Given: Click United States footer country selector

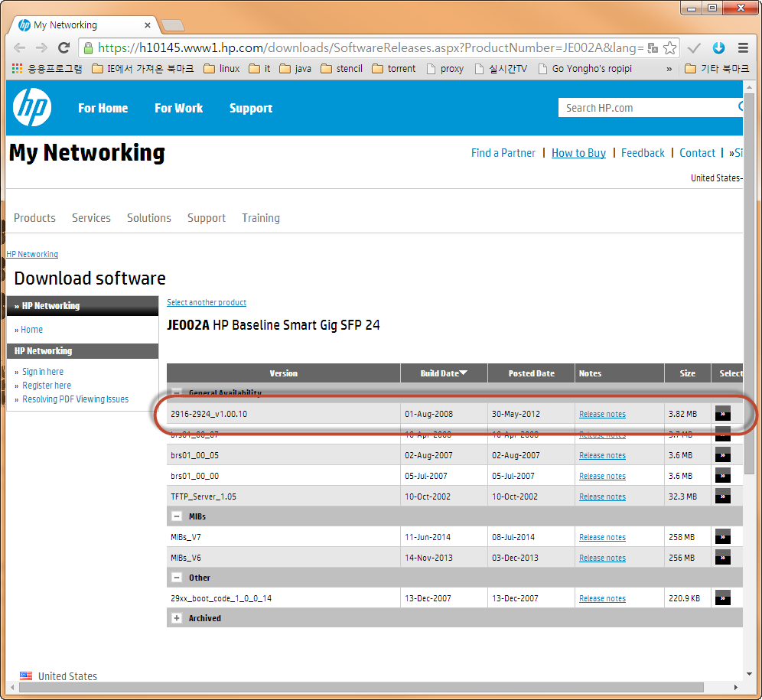Looking at the screenshot, I should point(58,676).
